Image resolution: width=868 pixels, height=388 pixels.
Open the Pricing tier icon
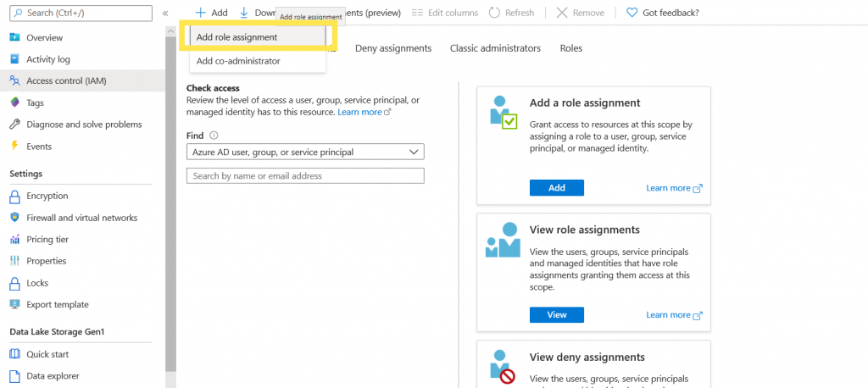(x=15, y=240)
